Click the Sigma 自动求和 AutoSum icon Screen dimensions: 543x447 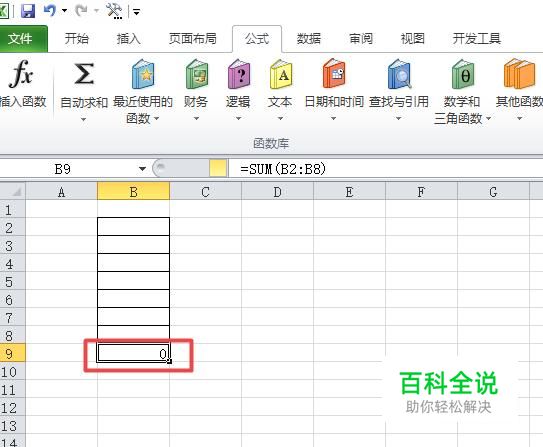pyautogui.click(x=84, y=73)
